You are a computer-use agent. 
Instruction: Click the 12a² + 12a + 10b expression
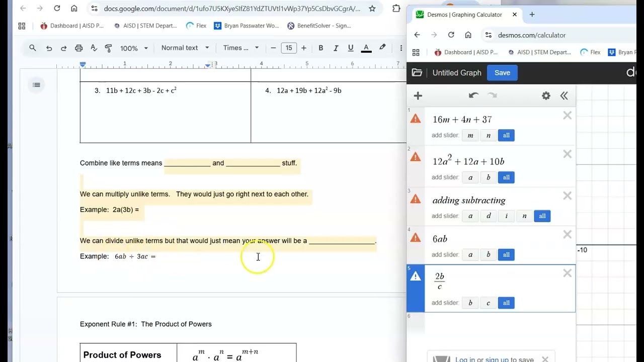pos(468,161)
